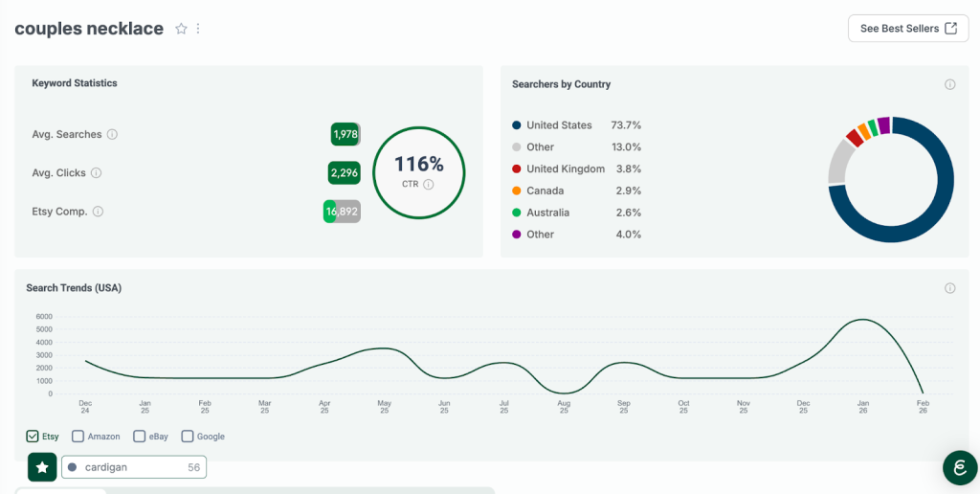The image size is (980, 494).
Task: Click the See Best Sellers button
Action: (x=907, y=29)
